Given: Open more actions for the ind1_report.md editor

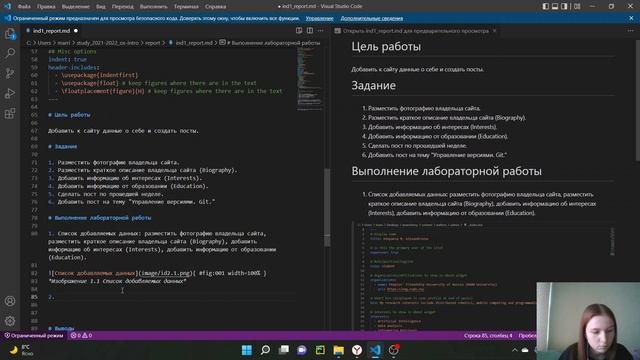Looking at the screenshot, I should [x=320, y=31].
